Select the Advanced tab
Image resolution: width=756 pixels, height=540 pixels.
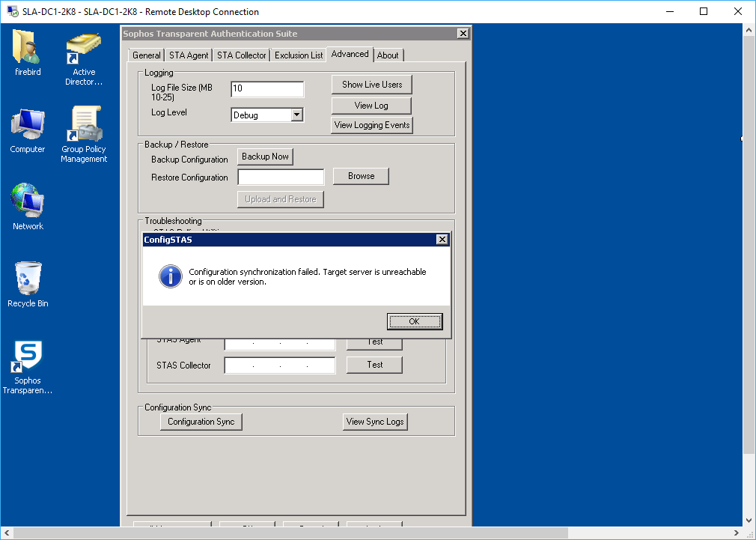[350, 54]
